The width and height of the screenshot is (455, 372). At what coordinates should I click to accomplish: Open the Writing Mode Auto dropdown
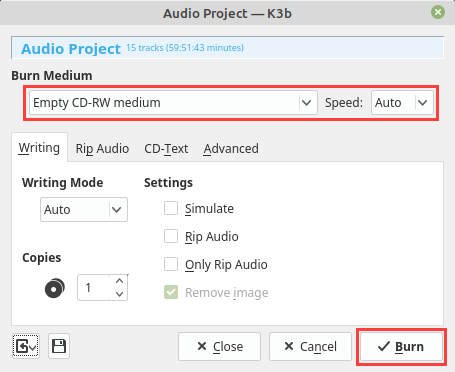pyautogui.click(x=84, y=210)
